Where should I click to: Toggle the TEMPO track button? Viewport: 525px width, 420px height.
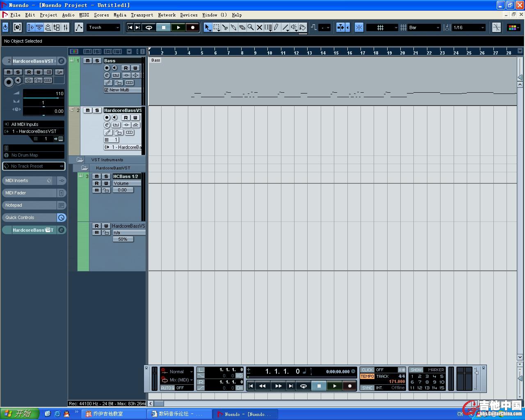click(367, 376)
